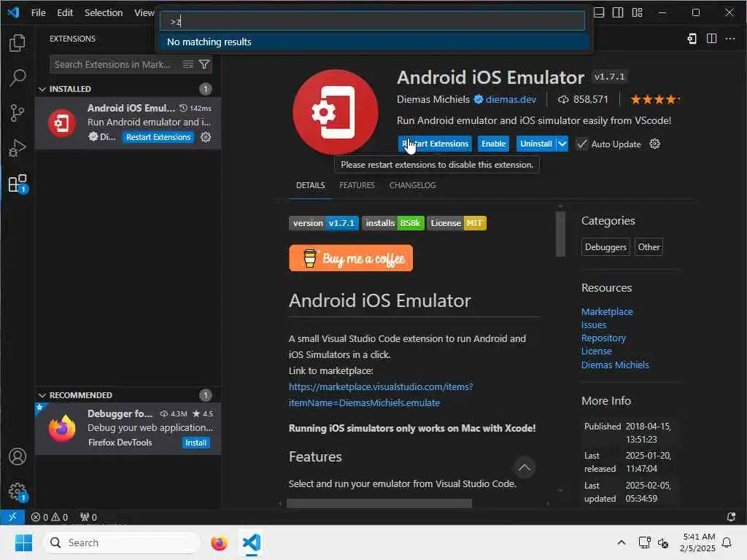Collapse the RECOMMENDED section
Viewport: 747px width, 560px height.
[42, 395]
